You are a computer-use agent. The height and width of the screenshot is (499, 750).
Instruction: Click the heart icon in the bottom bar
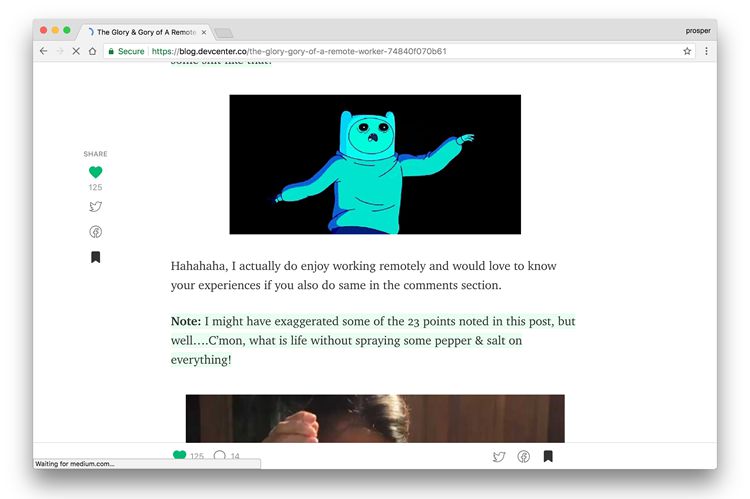click(179, 456)
